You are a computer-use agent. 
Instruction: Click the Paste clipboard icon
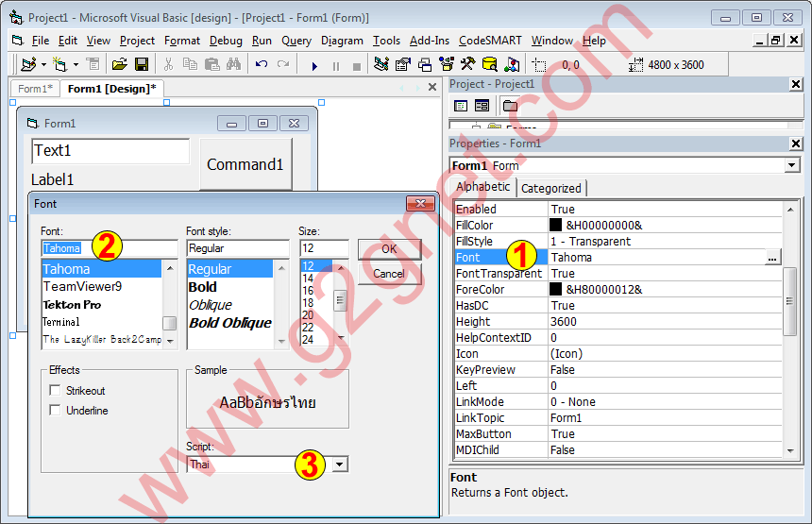click(211, 65)
